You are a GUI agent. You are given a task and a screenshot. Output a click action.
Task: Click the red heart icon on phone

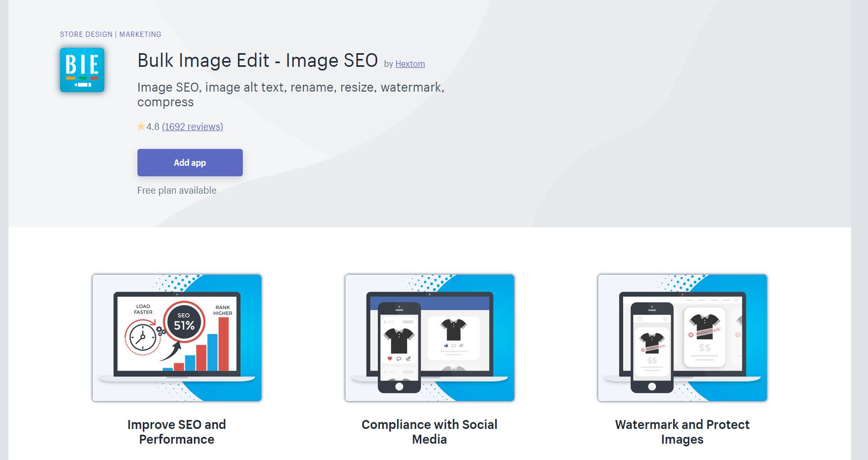point(390,358)
